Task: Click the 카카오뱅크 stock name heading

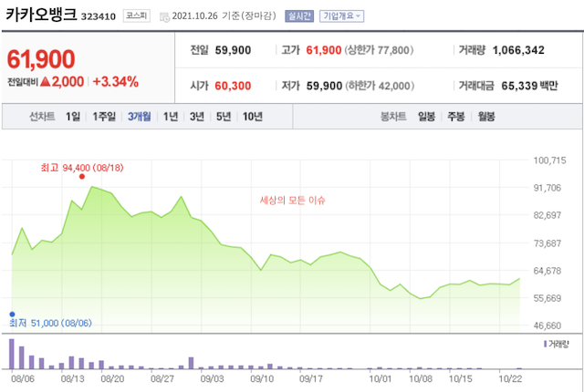Action: [x=41, y=15]
